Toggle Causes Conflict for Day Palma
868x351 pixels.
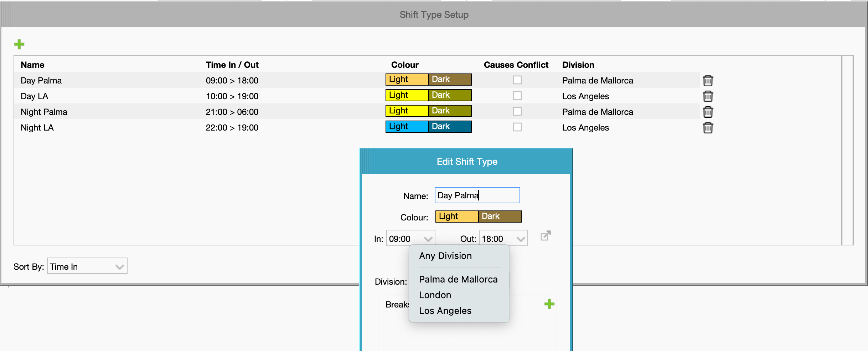click(x=517, y=80)
